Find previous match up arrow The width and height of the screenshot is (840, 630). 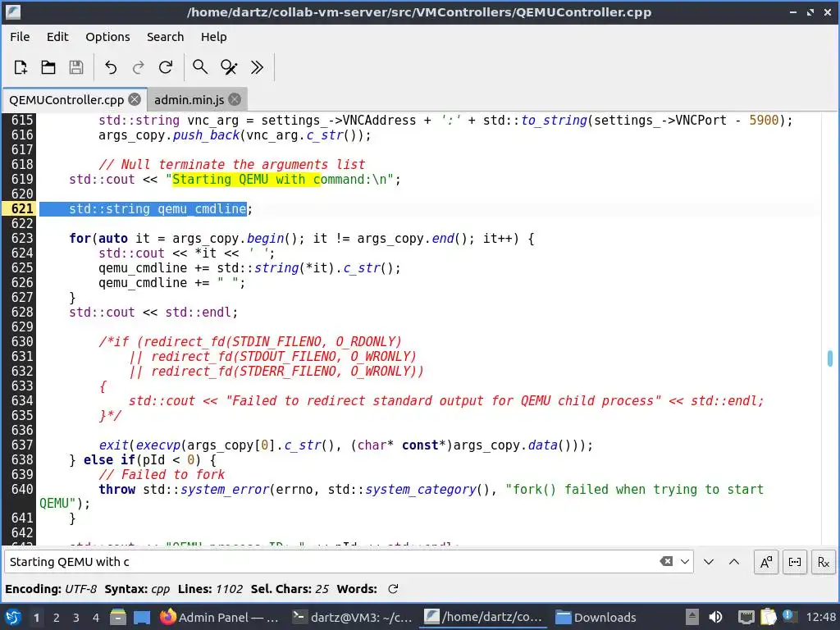(x=734, y=561)
